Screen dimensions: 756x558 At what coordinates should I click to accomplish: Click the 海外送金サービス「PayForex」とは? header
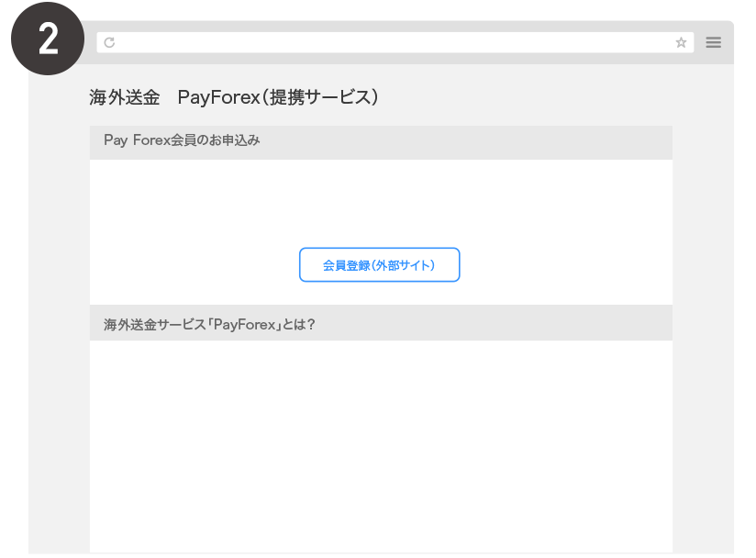[x=381, y=323]
